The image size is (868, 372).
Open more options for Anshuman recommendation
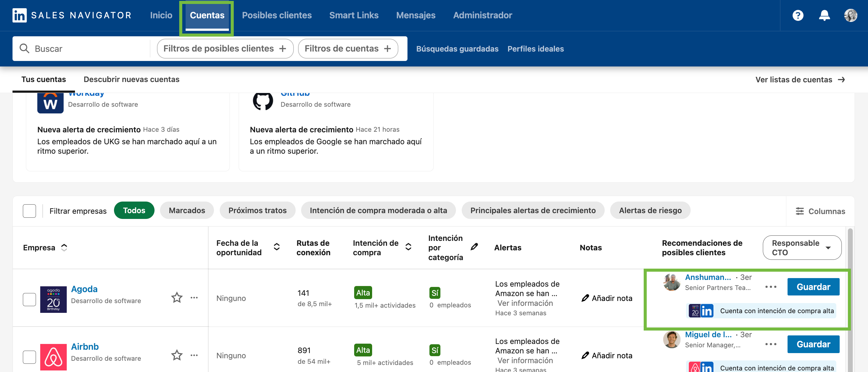tap(770, 287)
